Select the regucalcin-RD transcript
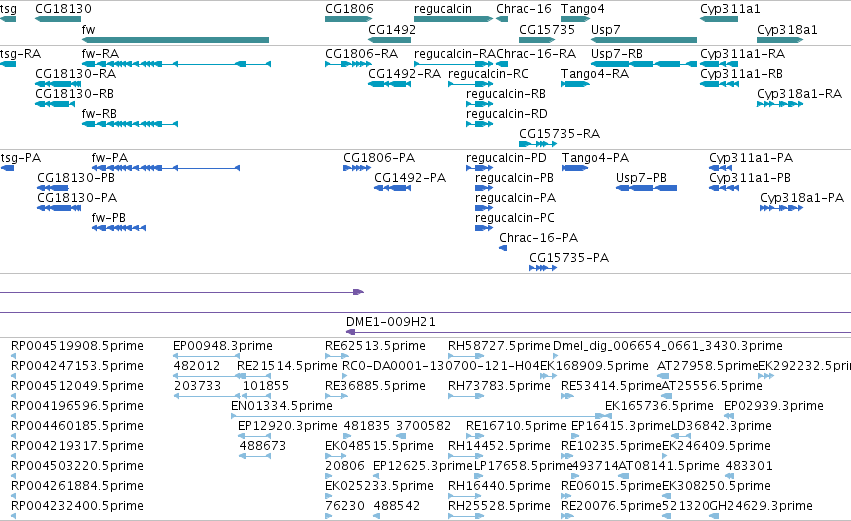851x521 pixels. pos(479,124)
